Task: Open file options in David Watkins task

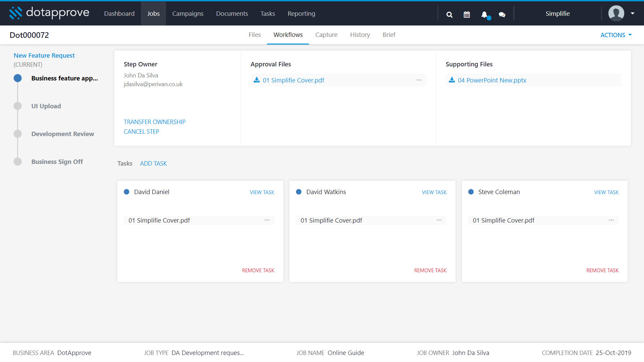Action: tap(439, 220)
